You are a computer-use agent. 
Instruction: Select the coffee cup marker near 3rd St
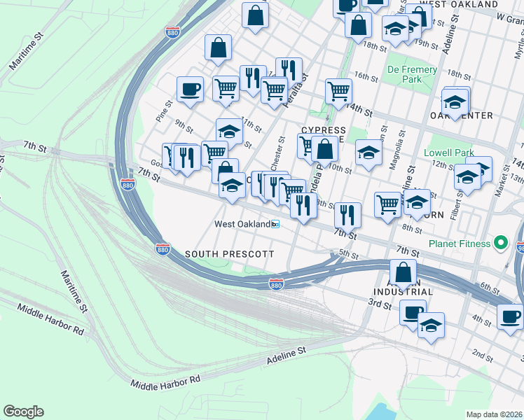[413, 314]
